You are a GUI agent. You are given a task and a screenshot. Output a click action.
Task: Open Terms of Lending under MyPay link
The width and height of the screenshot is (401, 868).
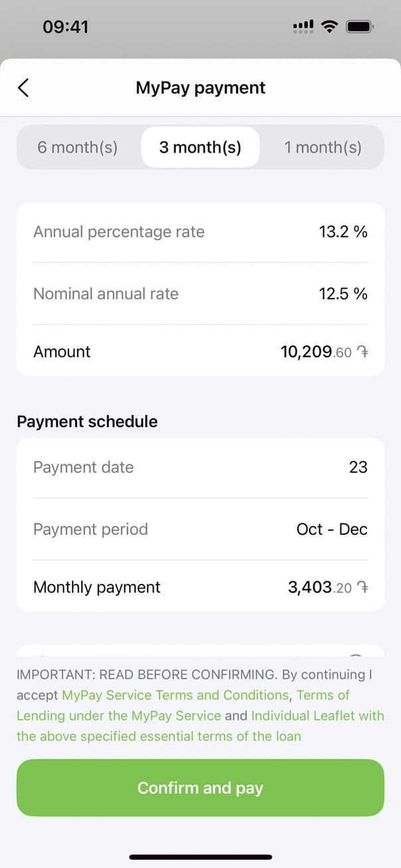[x=118, y=716]
